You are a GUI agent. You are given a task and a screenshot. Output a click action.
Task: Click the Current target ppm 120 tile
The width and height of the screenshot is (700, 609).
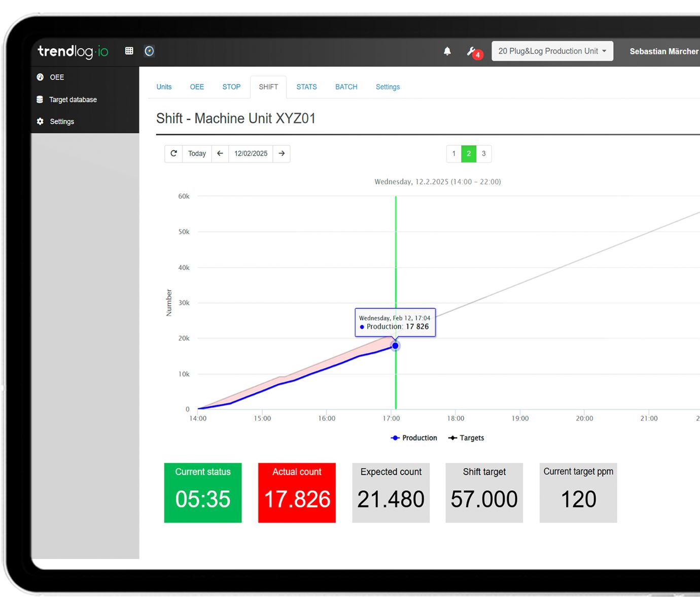point(578,493)
